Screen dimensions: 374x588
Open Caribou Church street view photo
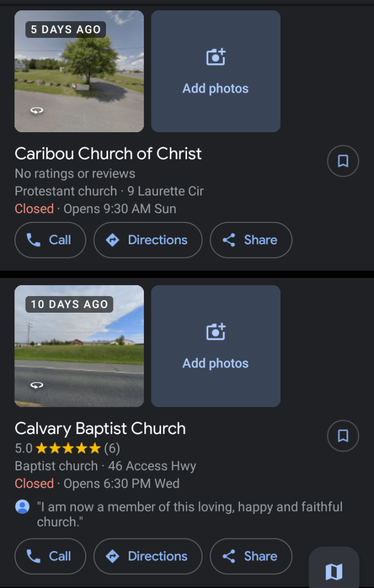pyautogui.click(x=79, y=71)
